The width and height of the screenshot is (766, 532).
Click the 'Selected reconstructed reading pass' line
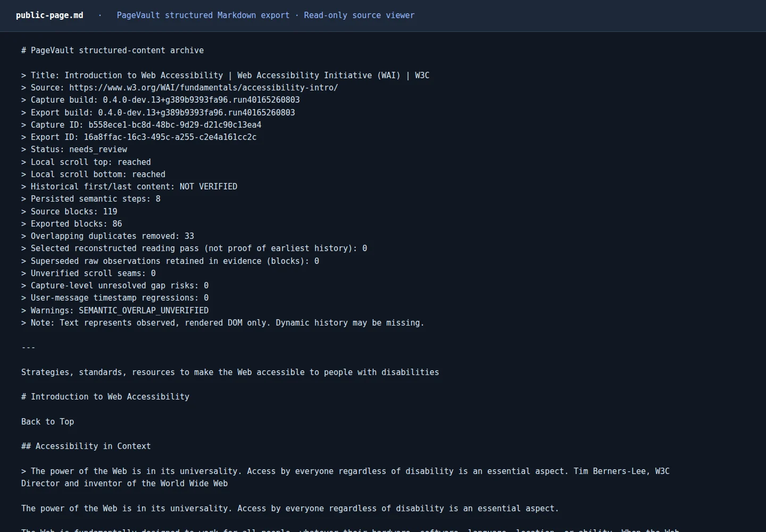click(194, 248)
